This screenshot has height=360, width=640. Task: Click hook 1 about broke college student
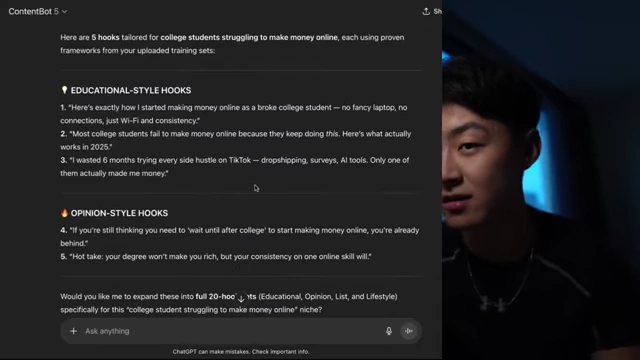pyautogui.click(x=233, y=114)
